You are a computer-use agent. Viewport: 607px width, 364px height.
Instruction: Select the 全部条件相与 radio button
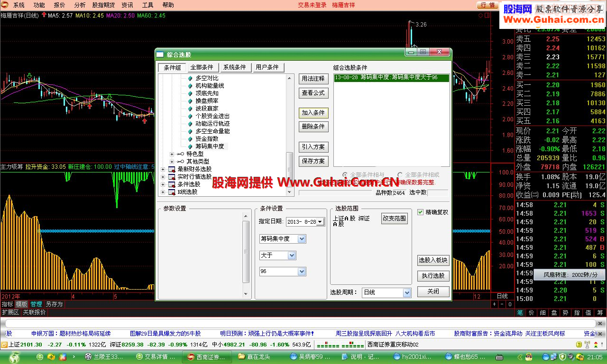345,175
